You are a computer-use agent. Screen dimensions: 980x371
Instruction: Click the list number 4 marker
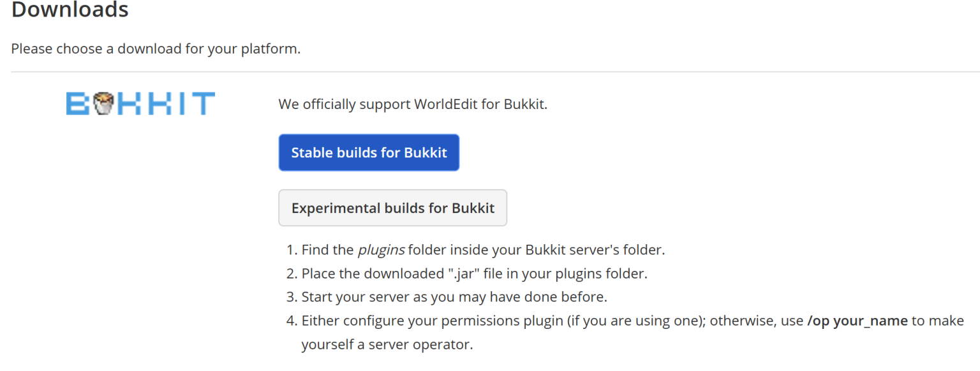tap(291, 321)
